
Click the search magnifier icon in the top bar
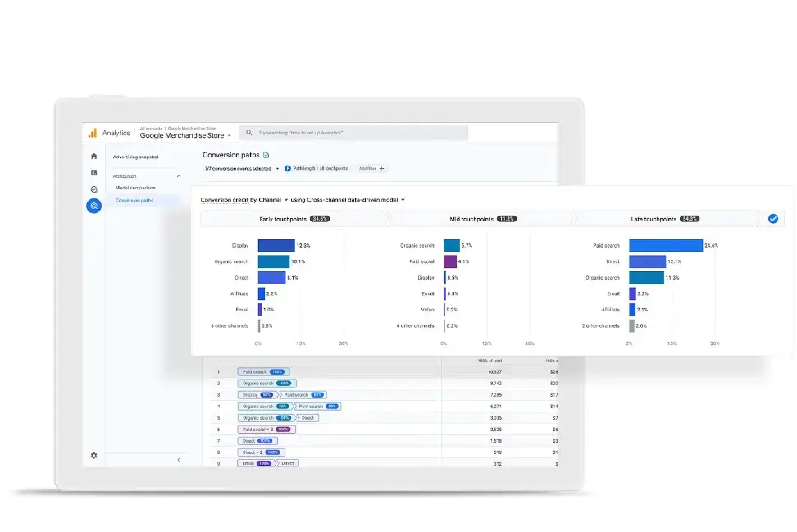click(248, 133)
